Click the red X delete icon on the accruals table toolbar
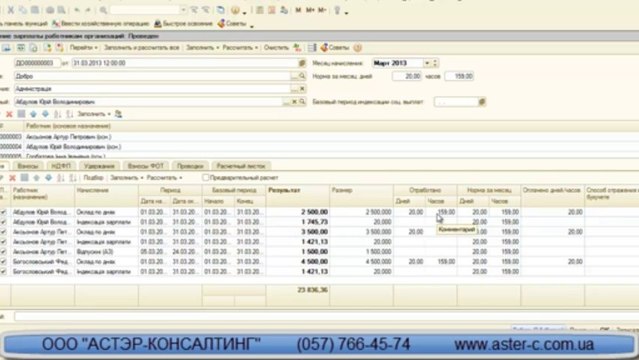The image size is (639, 360). pyautogui.click(x=13, y=178)
